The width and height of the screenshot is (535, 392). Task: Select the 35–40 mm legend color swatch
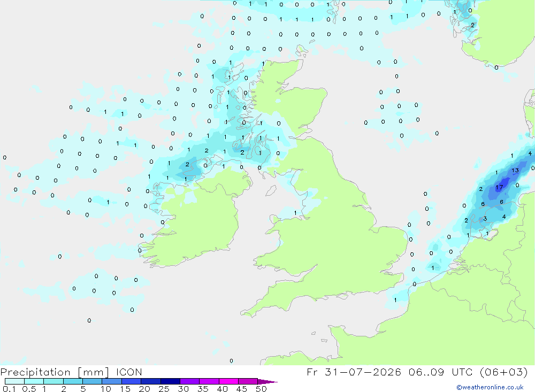(209, 381)
